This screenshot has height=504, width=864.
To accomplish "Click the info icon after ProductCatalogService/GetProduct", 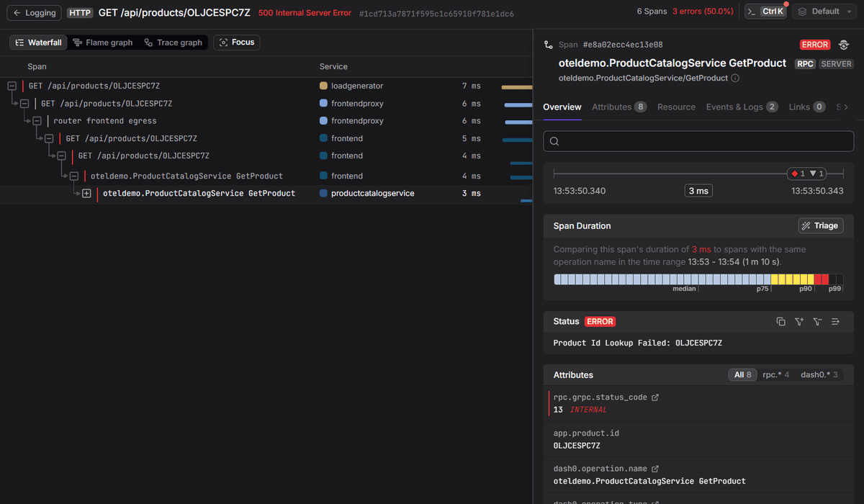I will 735,78.
